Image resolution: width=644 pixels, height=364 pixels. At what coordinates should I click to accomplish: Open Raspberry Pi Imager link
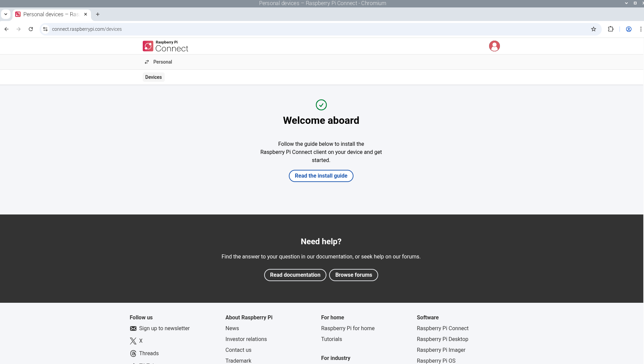click(x=441, y=350)
